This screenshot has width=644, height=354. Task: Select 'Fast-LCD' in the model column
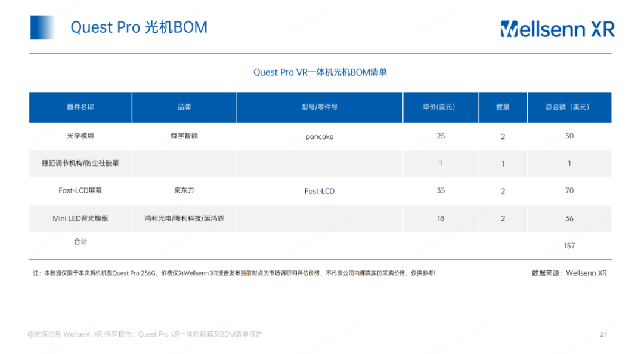coord(320,191)
